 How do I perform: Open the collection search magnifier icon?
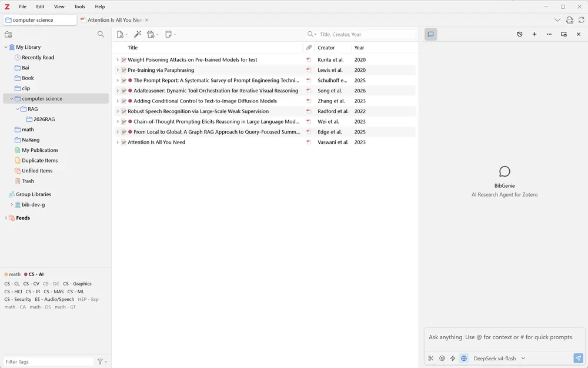pos(101,34)
